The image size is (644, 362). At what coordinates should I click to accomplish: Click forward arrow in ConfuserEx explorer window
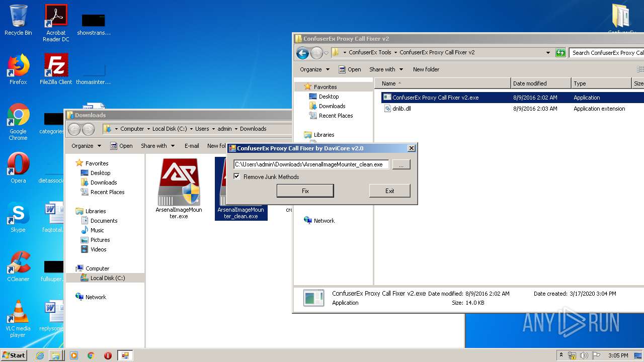click(316, 52)
